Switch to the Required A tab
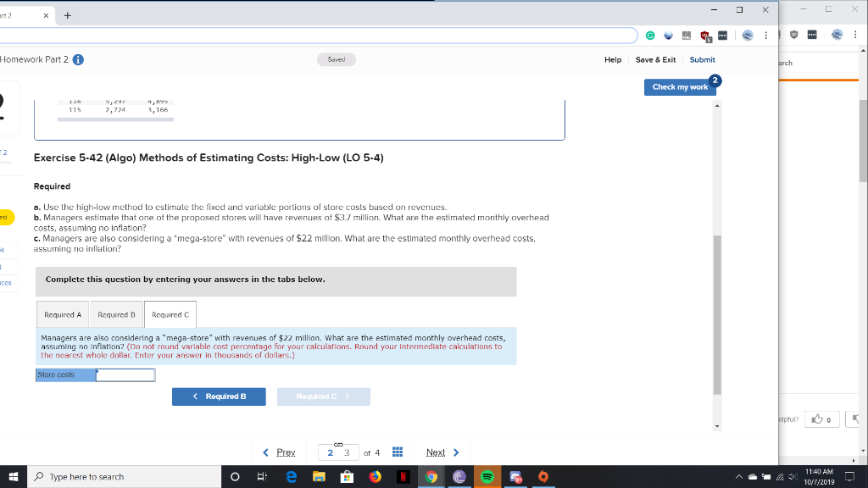This screenshot has height=488, width=868. click(63, 315)
